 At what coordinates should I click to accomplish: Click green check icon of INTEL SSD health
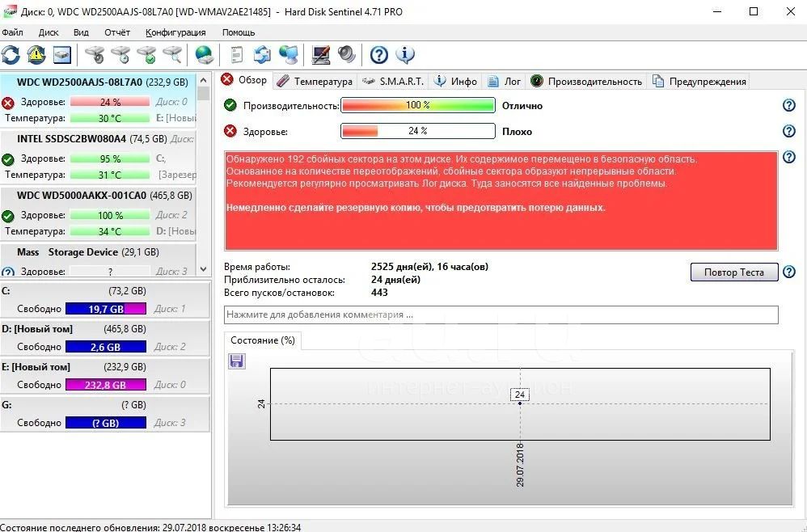coord(8,159)
